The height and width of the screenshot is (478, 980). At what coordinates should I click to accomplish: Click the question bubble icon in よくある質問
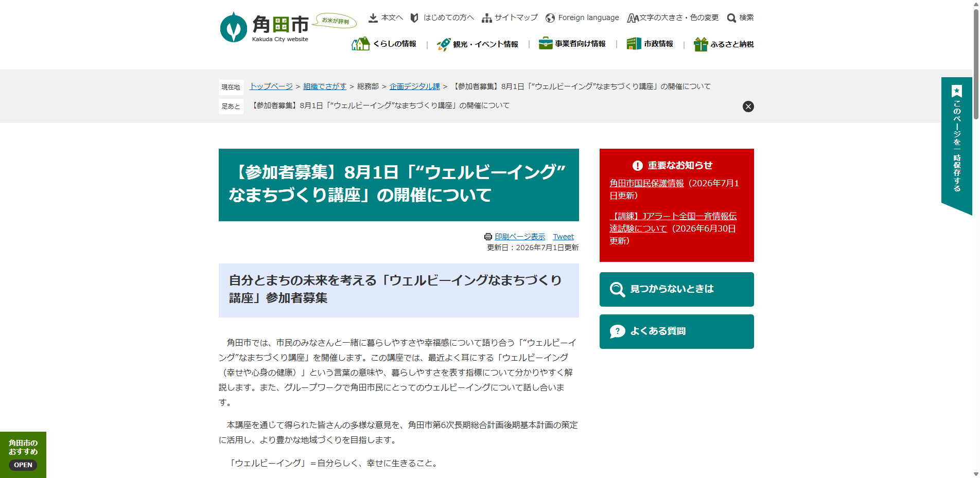tap(617, 331)
